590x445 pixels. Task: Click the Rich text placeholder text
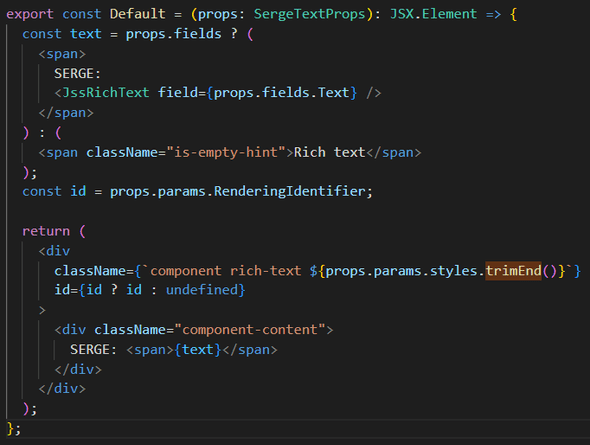pos(330,152)
